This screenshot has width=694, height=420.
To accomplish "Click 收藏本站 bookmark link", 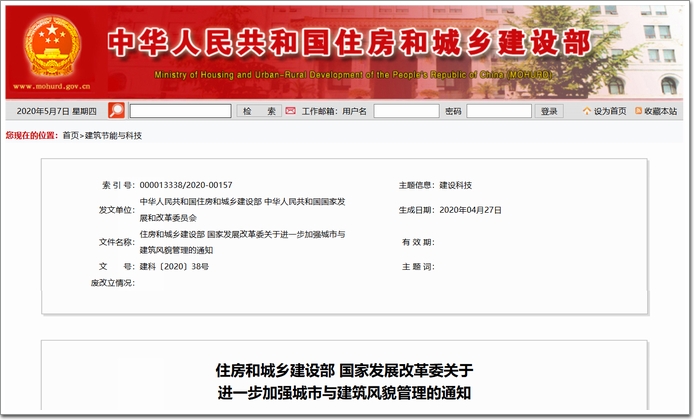I will (x=660, y=111).
